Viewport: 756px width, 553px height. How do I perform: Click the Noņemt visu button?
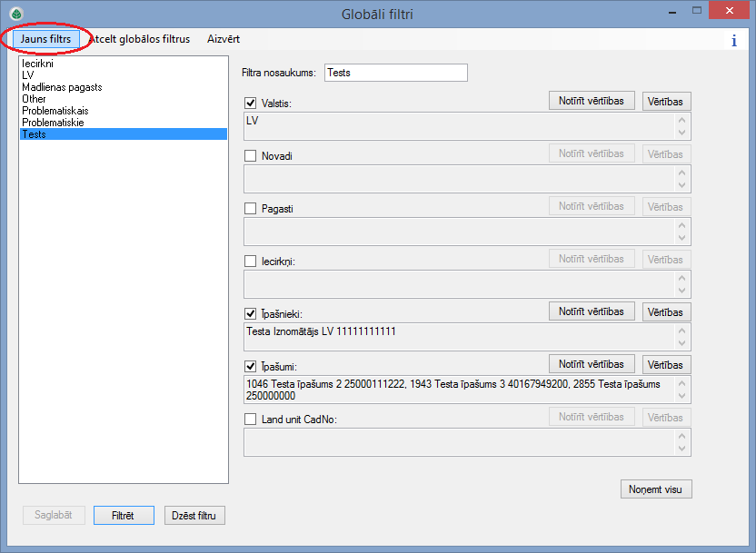click(x=655, y=489)
